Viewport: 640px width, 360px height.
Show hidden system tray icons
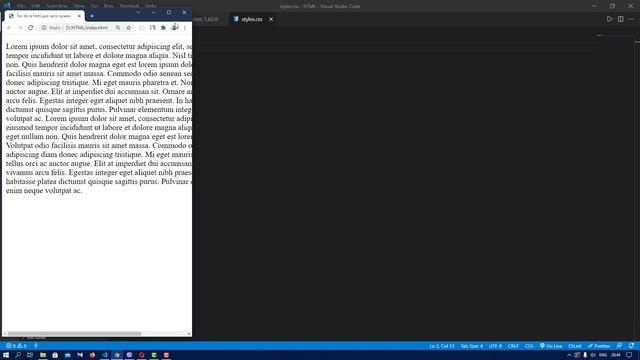(569, 355)
